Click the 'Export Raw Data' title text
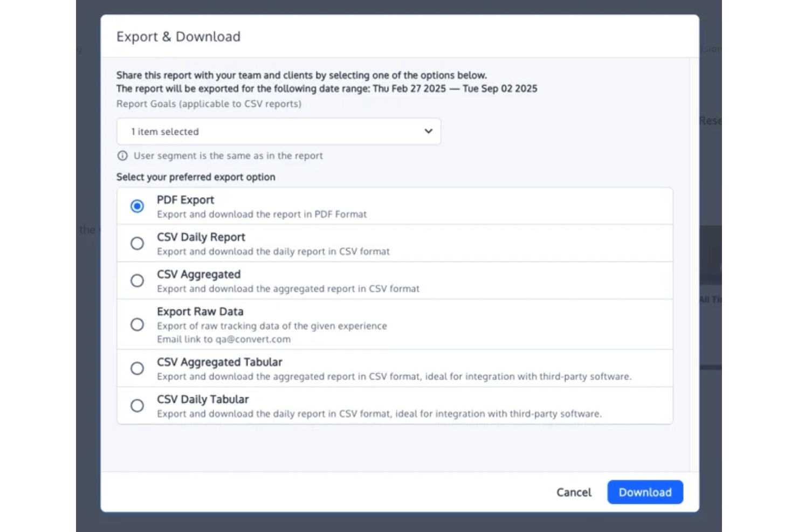The width and height of the screenshot is (798, 532). 200,312
